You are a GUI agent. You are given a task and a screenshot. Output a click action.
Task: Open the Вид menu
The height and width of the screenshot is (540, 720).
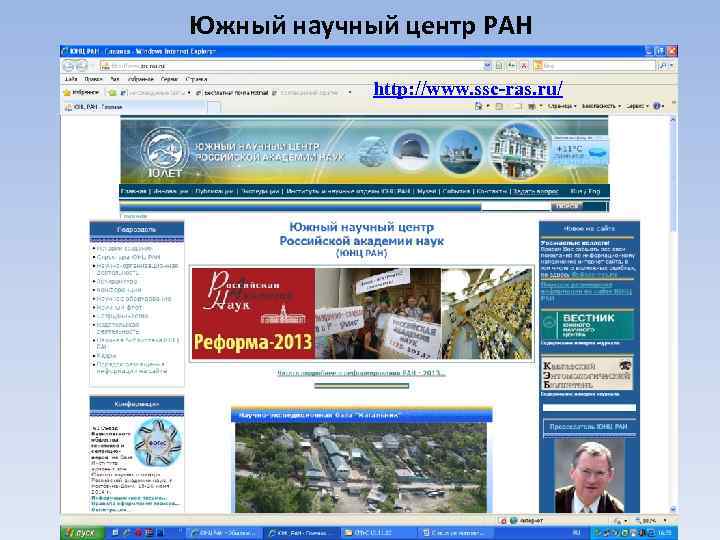point(115,79)
